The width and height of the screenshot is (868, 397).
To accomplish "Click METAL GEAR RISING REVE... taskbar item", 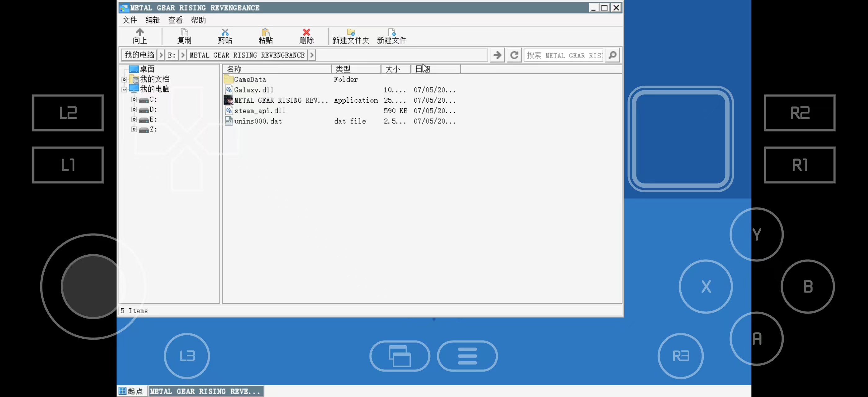I will [206, 391].
